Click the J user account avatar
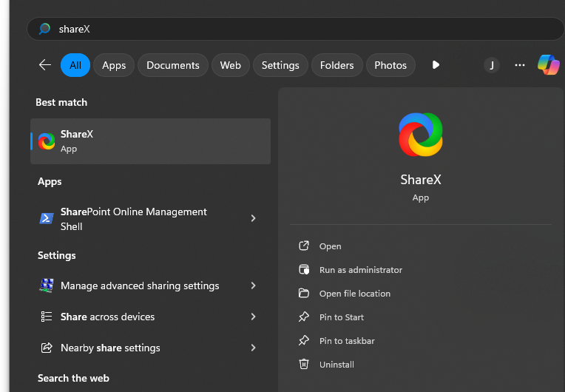This screenshot has height=392, width=565. (x=492, y=65)
